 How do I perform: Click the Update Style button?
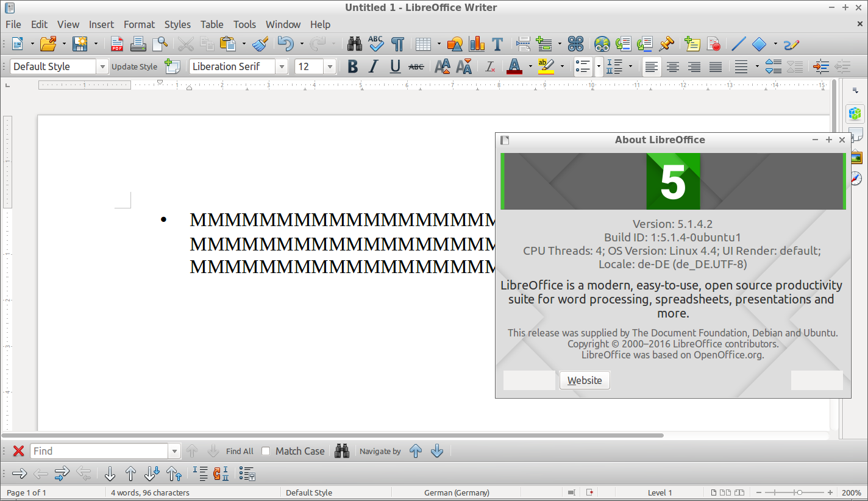[x=134, y=66]
